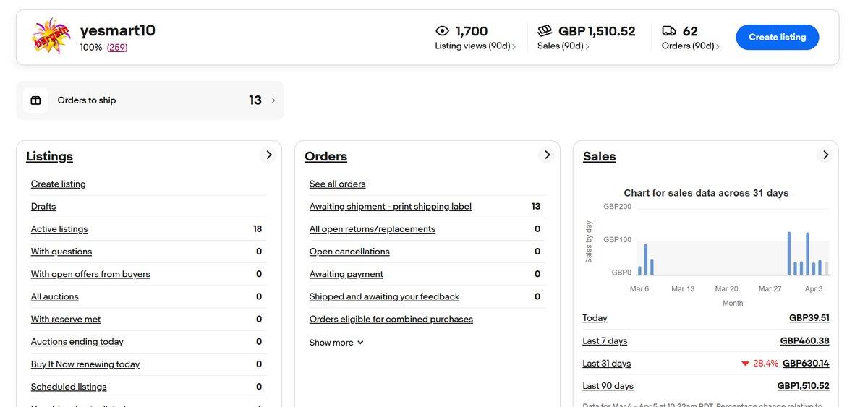Screen dimensions: 868x407
Task: Open Orders panel arrow button
Action: [547, 155]
